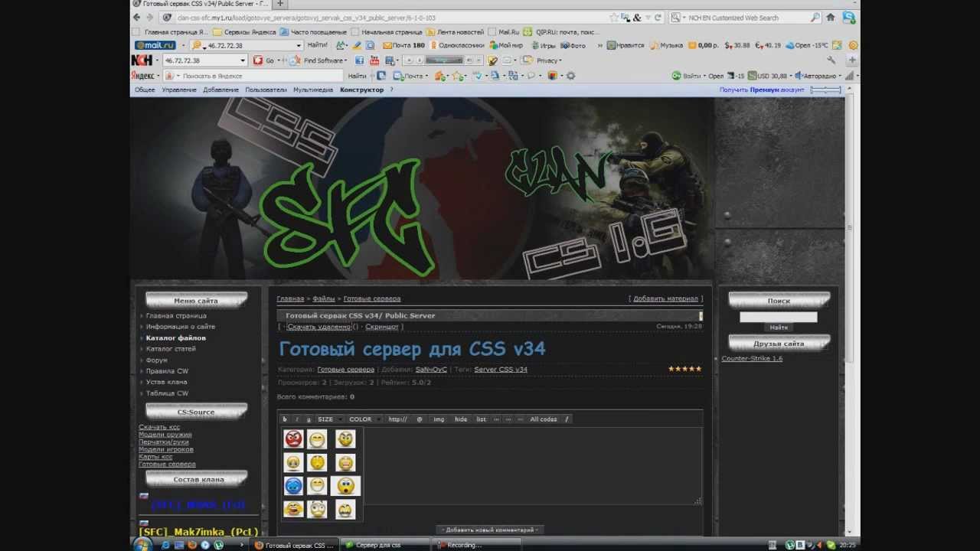Click the site search input field
Screen dimensions: 980x551
pos(778,317)
